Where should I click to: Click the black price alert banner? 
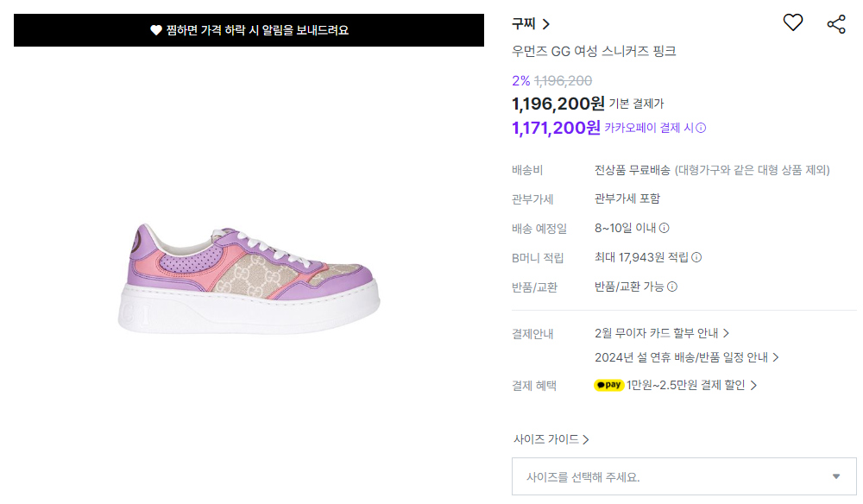(249, 30)
